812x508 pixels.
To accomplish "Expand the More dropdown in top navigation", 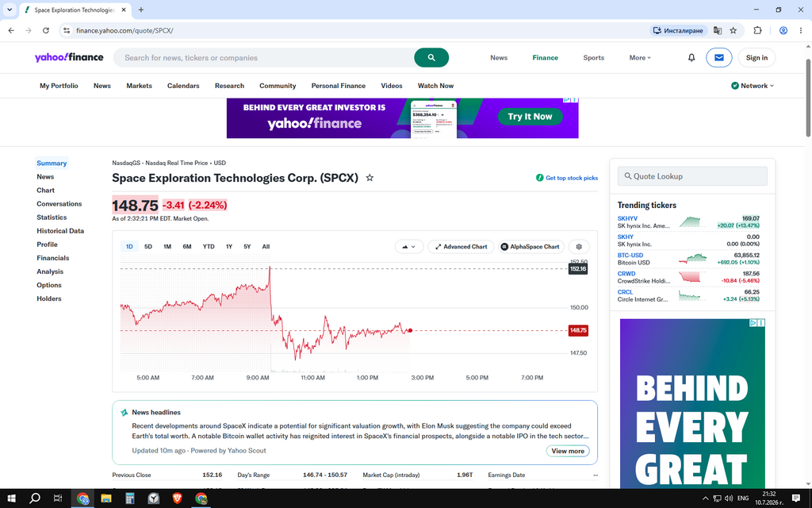I will click(640, 57).
